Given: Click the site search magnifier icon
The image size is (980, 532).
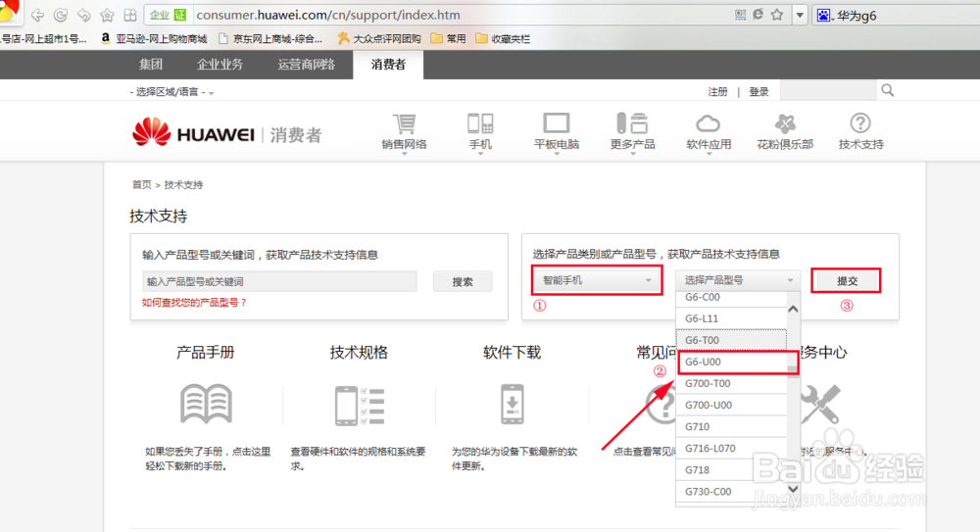Looking at the screenshot, I should coord(888,91).
